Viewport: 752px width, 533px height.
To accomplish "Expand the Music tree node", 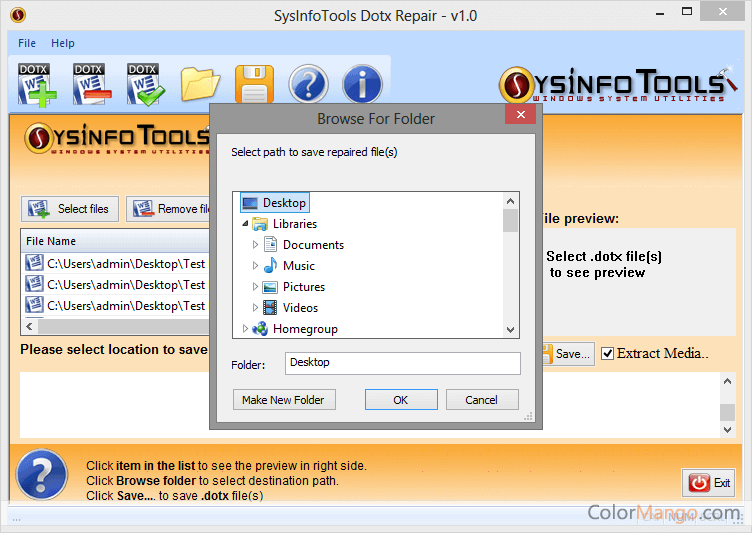I will (255, 265).
